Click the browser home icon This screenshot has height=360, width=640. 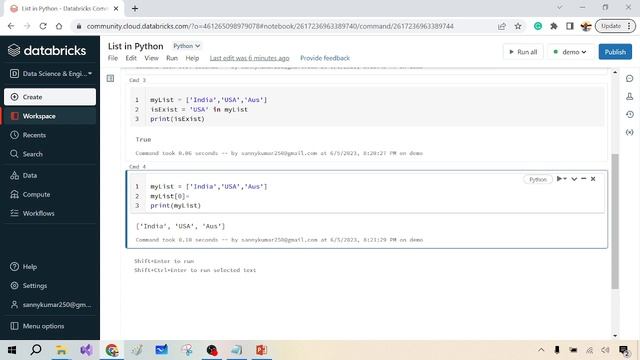pos(59,26)
